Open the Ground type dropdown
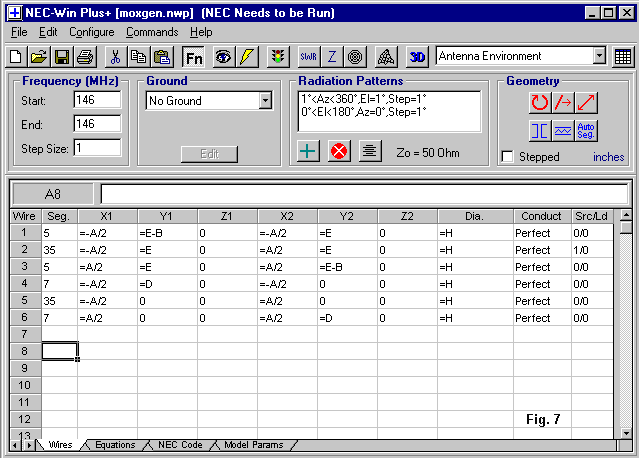The width and height of the screenshot is (639, 458). [x=265, y=100]
